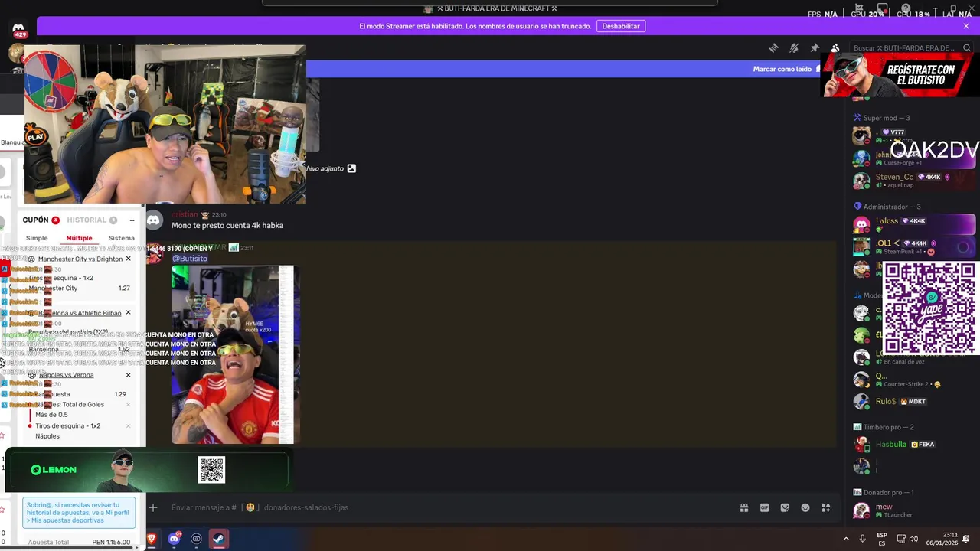
Task: Click the Discord taskbar icon
Action: [x=174, y=539]
